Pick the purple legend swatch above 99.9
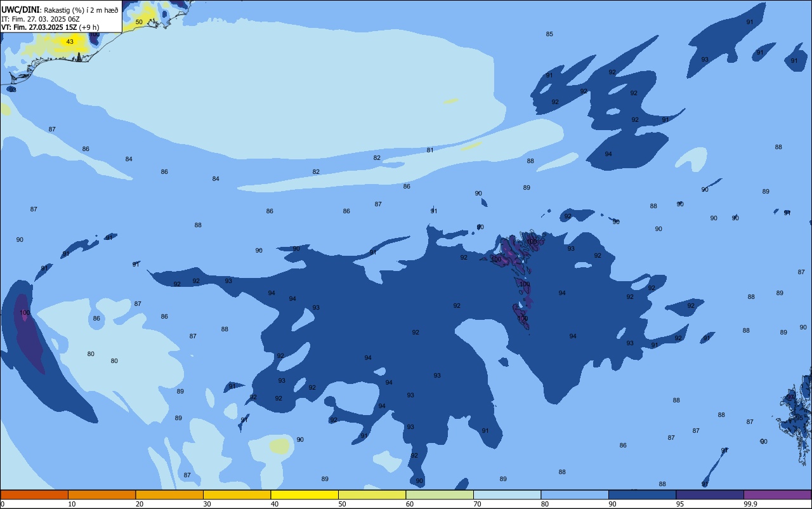Screen dimensions: 812x509 coord(777,494)
